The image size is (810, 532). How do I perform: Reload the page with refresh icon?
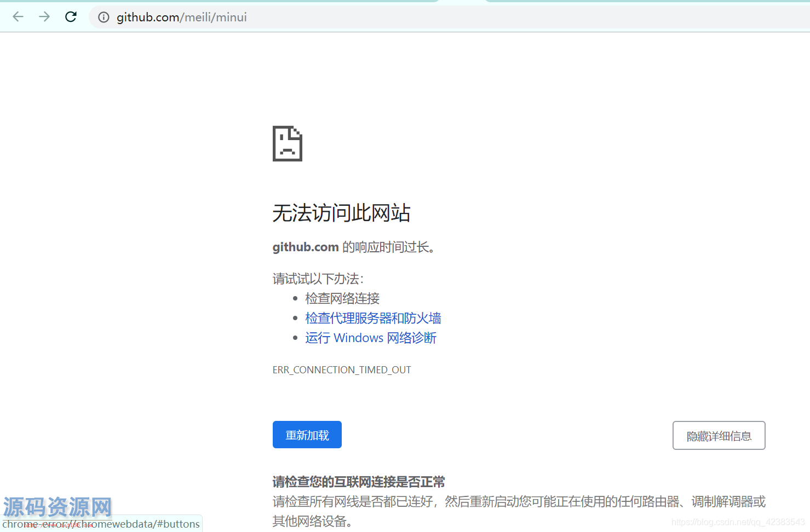pyautogui.click(x=71, y=17)
